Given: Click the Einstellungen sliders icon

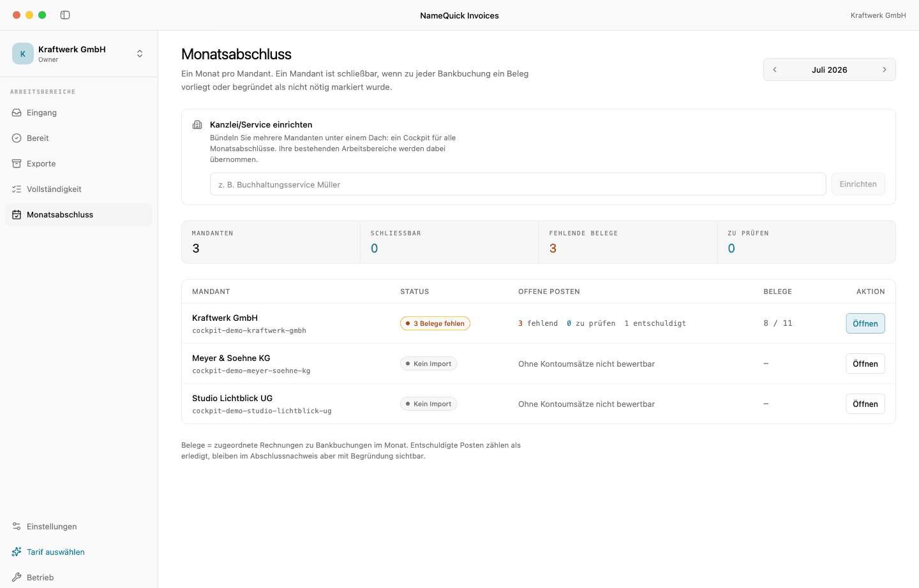Looking at the screenshot, I should [x=17, y=527].
